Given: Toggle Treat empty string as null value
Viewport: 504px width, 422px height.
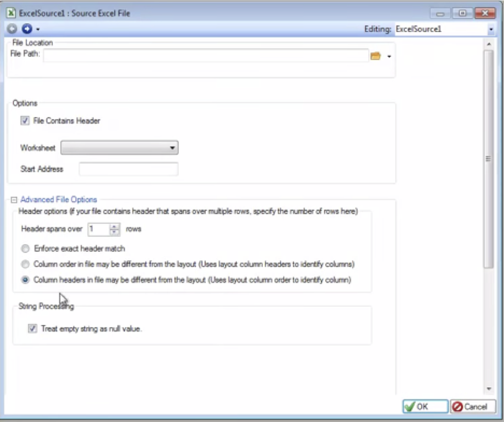Looking at the screenshot, I should pos(33,328).
